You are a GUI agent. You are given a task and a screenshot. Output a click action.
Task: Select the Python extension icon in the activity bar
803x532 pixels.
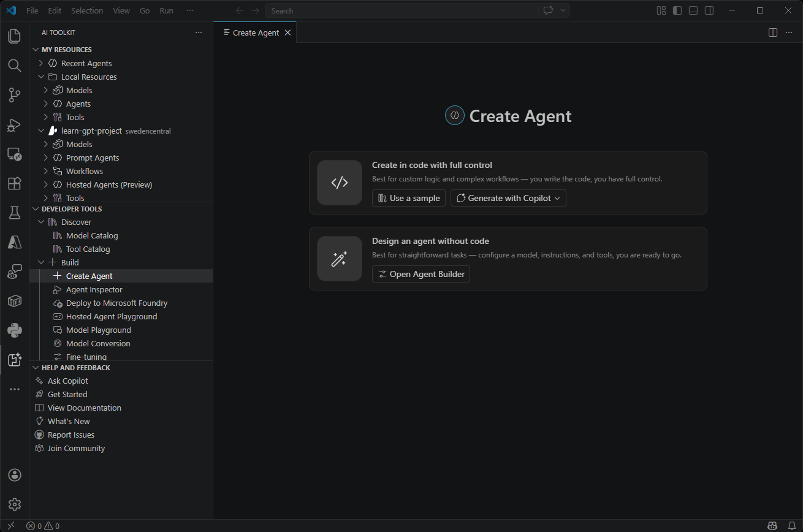coord(14,330)
